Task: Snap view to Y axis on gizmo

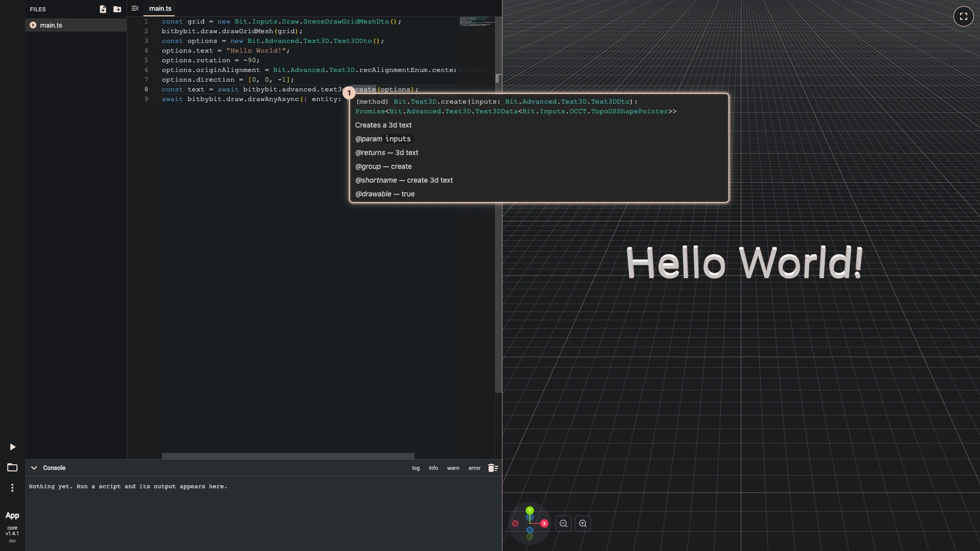Action: coord(530,510)
